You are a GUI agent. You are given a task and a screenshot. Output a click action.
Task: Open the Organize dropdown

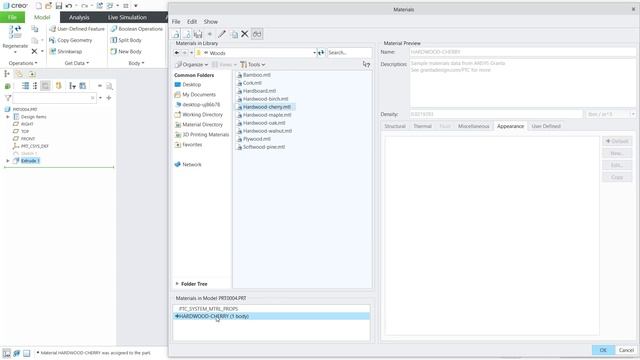tap(191, 64)
